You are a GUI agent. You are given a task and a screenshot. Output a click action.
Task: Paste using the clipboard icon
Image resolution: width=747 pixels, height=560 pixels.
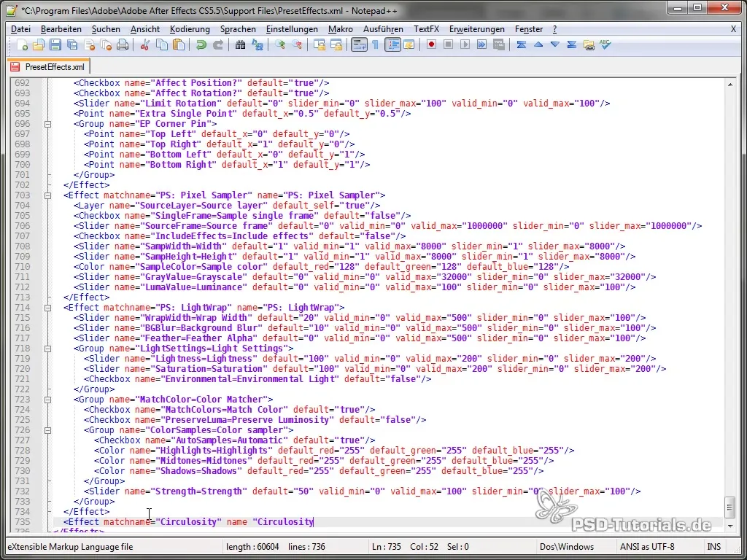[x=179, y=45]
